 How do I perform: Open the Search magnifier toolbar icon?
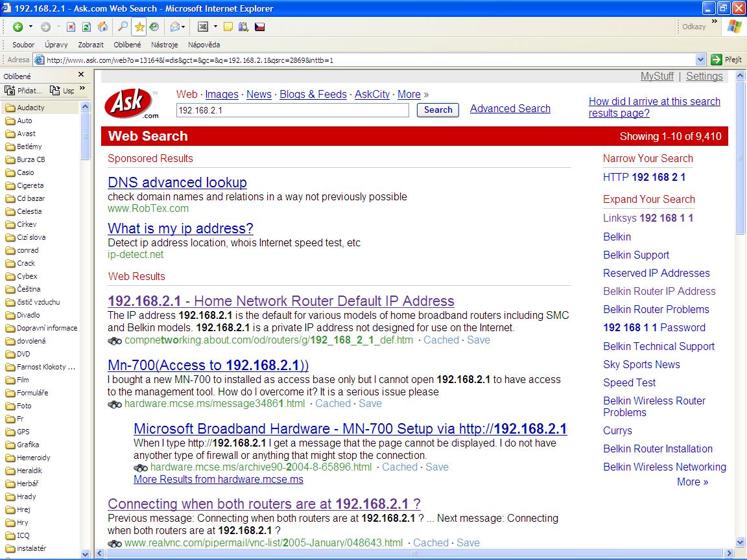tap(123, 27)
